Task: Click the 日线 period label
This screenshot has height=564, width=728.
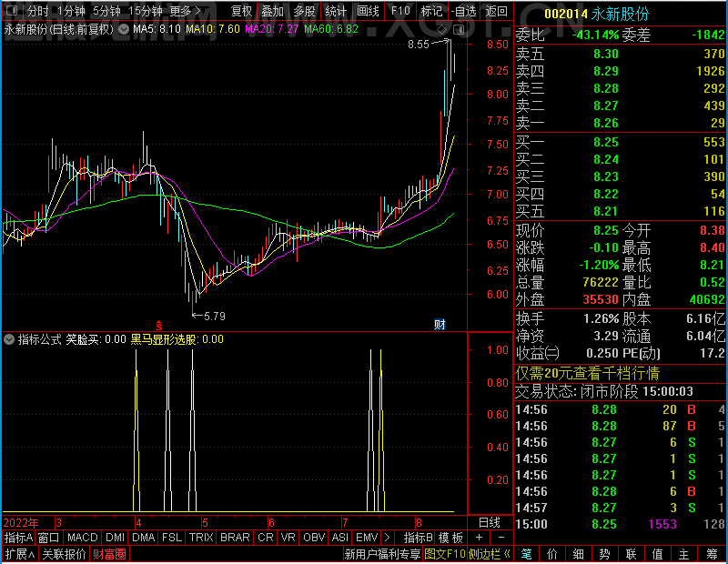Action: pos(490,523)
